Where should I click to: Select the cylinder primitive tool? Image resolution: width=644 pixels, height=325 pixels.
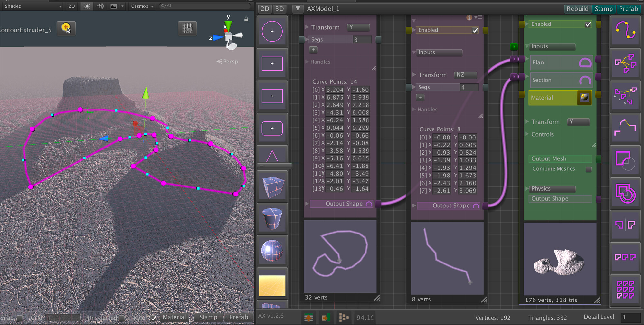tap(272, 218)
